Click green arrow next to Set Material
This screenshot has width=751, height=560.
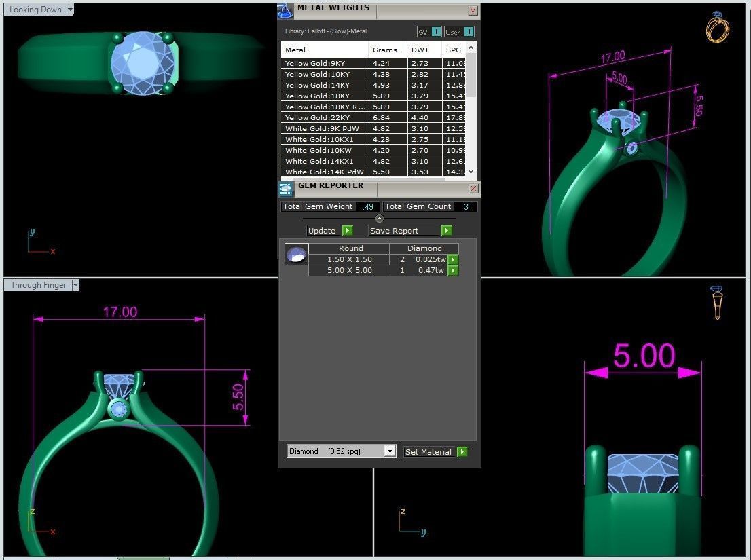pos(462,452)
